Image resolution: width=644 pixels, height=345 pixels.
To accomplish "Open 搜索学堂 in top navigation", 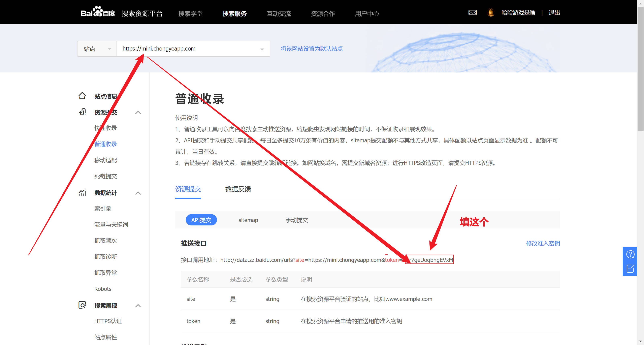I will click(x=190, y=13).
